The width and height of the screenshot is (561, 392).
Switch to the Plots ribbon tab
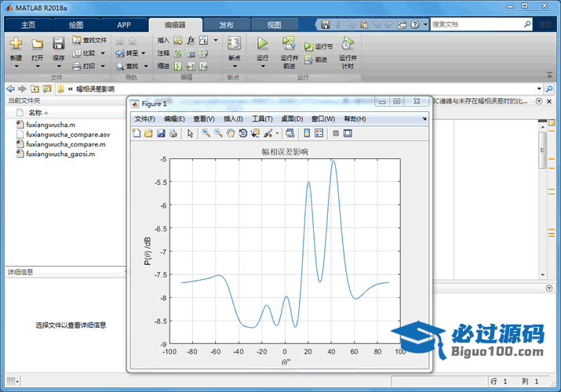pyautogui.click(x=76, y=25)
